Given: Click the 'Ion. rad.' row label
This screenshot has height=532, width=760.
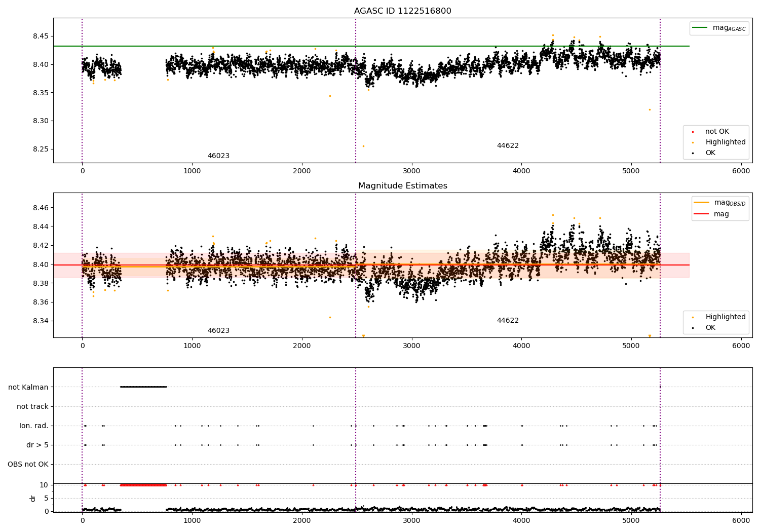Looking at the screenshot, I should 34,426.
